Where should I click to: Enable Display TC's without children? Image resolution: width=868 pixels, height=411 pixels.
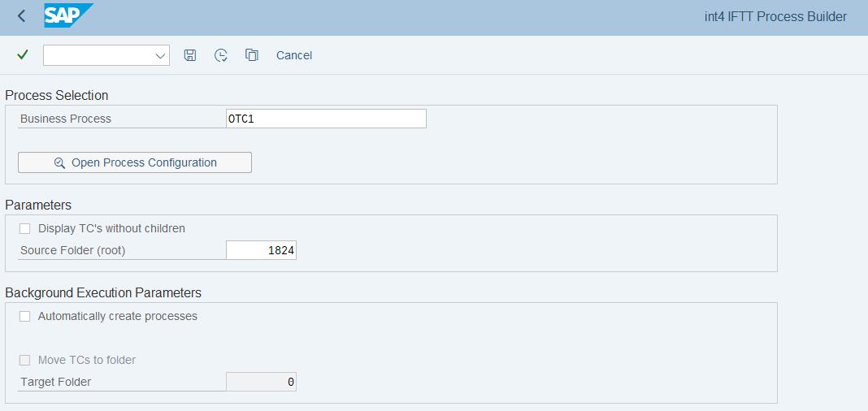[25, 228]
